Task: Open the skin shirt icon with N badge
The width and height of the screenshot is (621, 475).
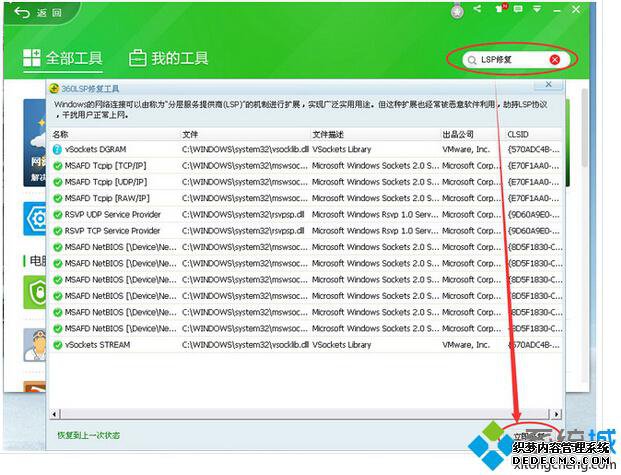Action: [501, 8]
